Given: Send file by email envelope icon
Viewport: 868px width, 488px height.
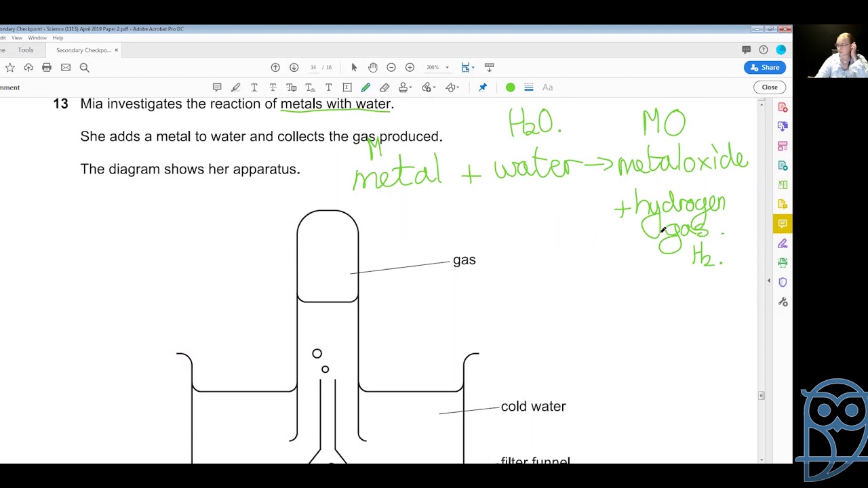Looking at the screenshot, I should pyautogui.click(x=66, y=67).
